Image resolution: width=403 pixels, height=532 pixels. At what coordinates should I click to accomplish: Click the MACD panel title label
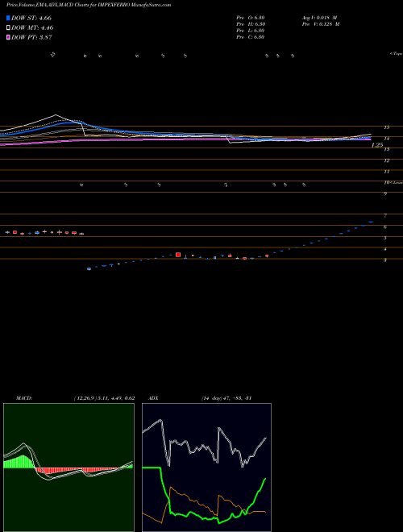click(x=24, y=398)
